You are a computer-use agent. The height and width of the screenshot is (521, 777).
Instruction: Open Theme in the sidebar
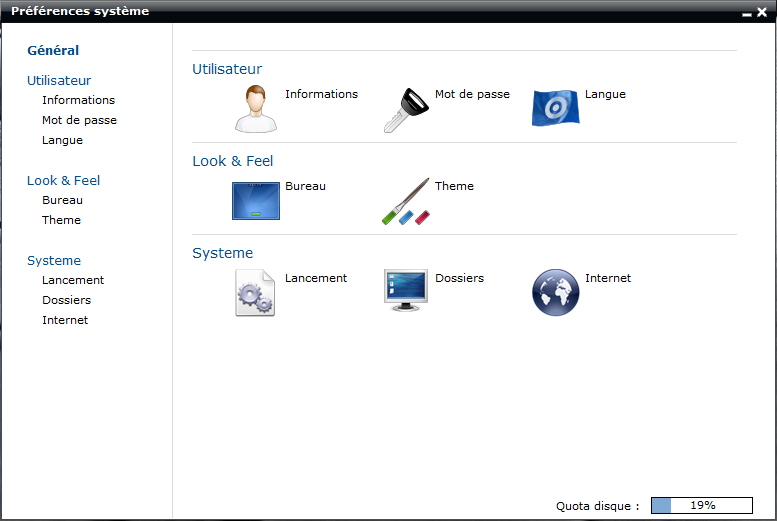click(x=61, y=220)
